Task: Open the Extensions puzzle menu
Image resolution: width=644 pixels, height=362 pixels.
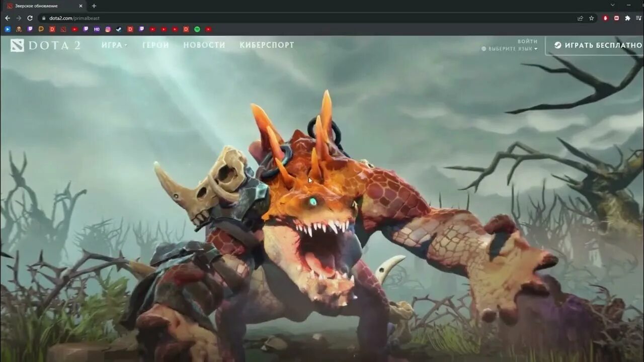Action: click(x=627, y=18)
